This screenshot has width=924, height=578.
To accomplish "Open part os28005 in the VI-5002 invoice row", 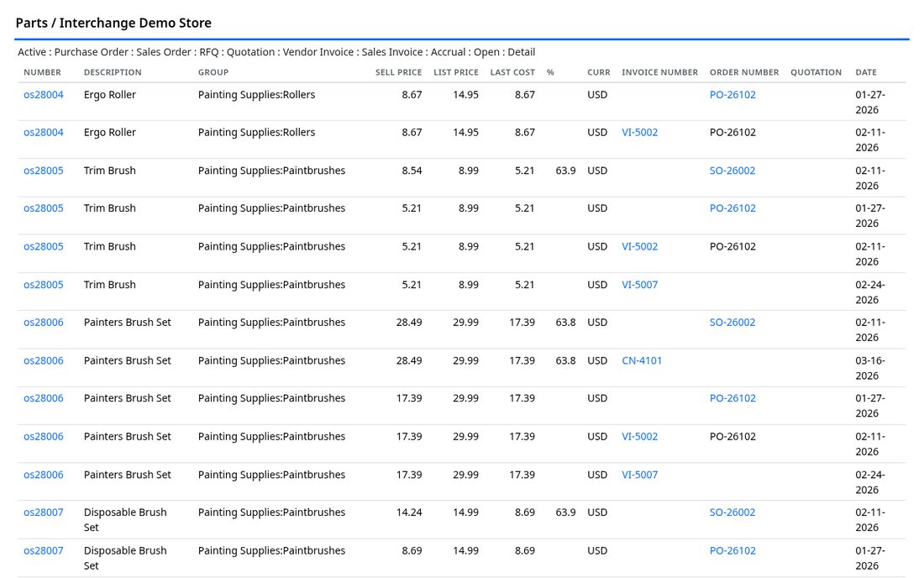I will (44, 247).
